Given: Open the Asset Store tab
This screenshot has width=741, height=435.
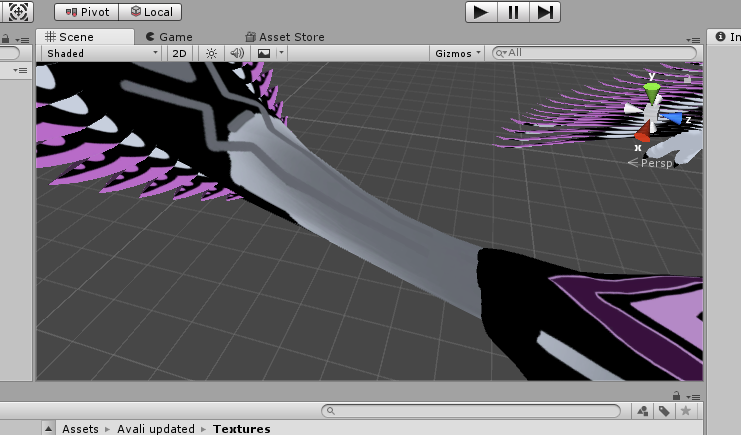Looking at the screenshot, I should 285,37.
